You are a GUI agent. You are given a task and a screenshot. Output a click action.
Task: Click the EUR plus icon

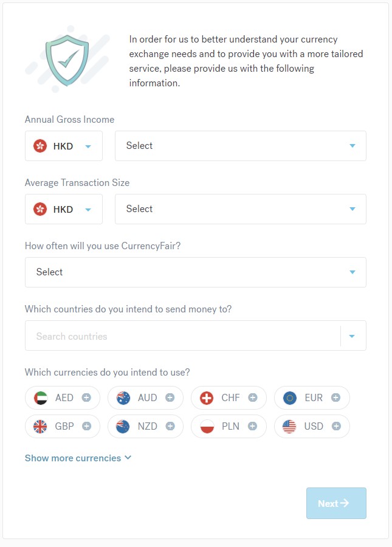[x=335, y=397]
